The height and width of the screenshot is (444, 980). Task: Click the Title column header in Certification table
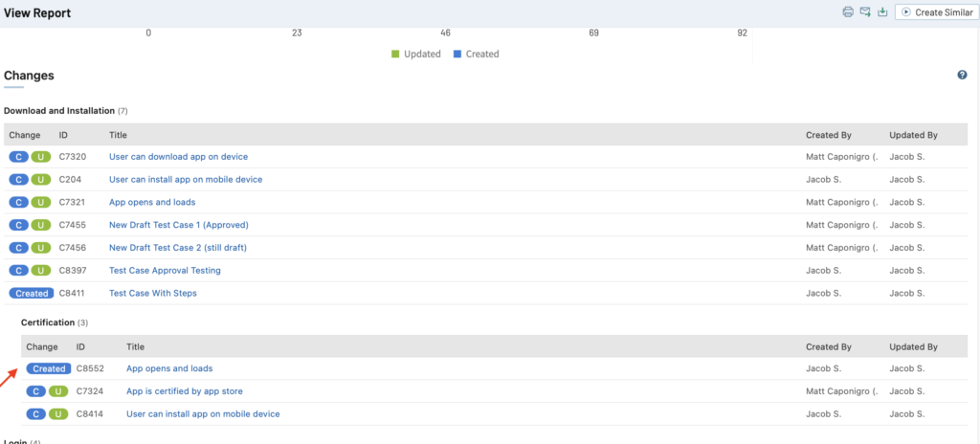[136, 346]
